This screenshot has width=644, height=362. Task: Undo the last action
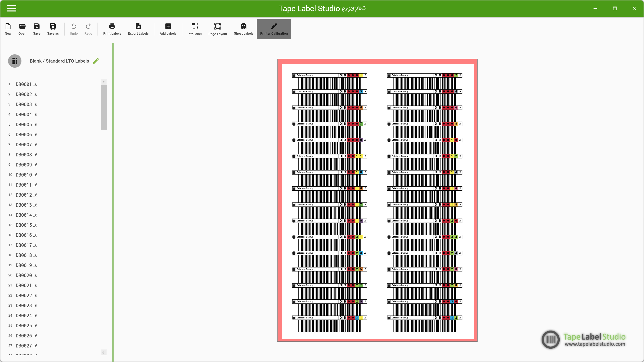74,29
